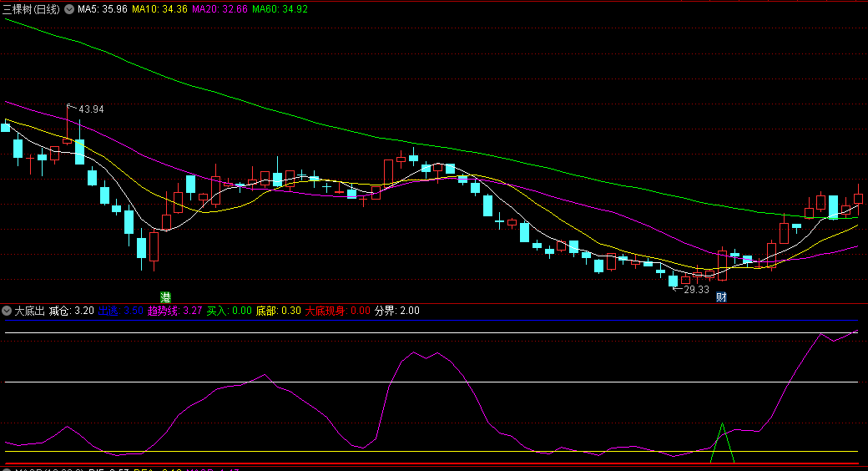Screen dimensions: 868x471
Task: Click the 43.94 high price marker
Action: pos(91,109)
